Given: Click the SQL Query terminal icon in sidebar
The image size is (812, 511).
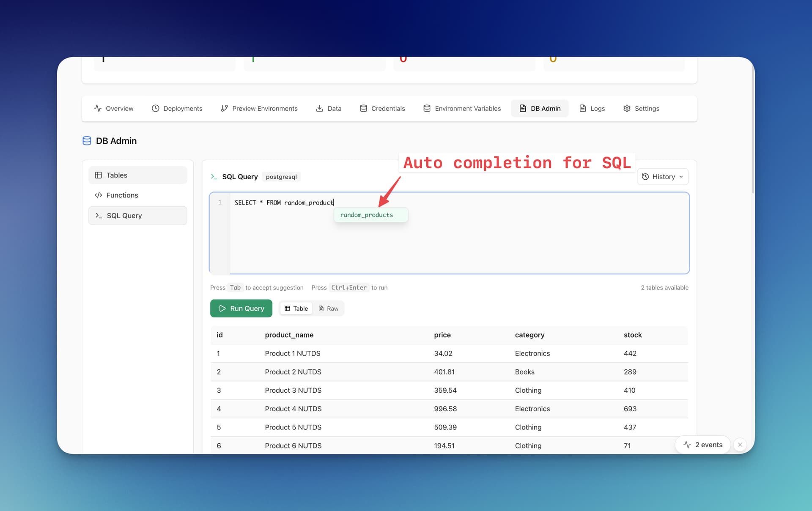Looking at the screenshot, I should [99, 216].
